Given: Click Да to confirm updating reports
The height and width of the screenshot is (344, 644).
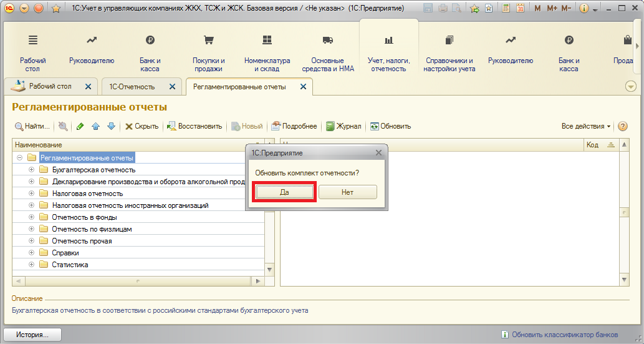Looking at the screenshot, I should 284,192.
